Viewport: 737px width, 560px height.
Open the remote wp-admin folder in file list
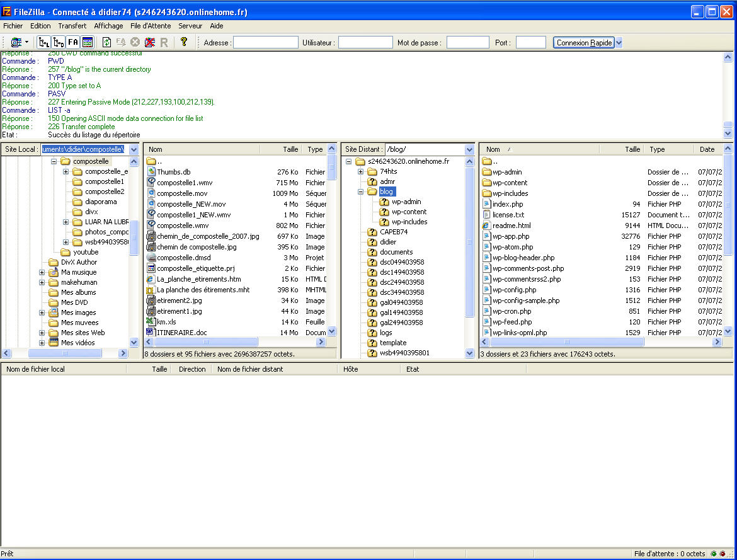[x=506, y=172]
